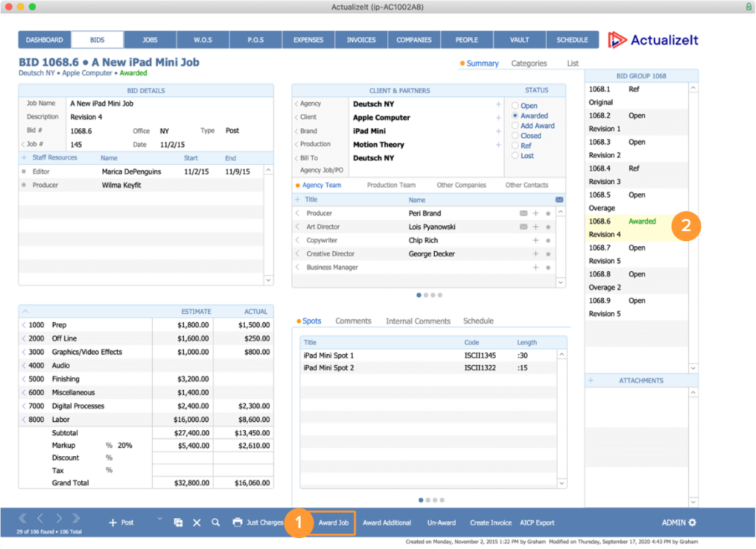Viewport: 756px width, 549px height.
Task: Email Lois Pyanowski using the envelope icon
Action: pyautogui.click(x=523, y=228)
